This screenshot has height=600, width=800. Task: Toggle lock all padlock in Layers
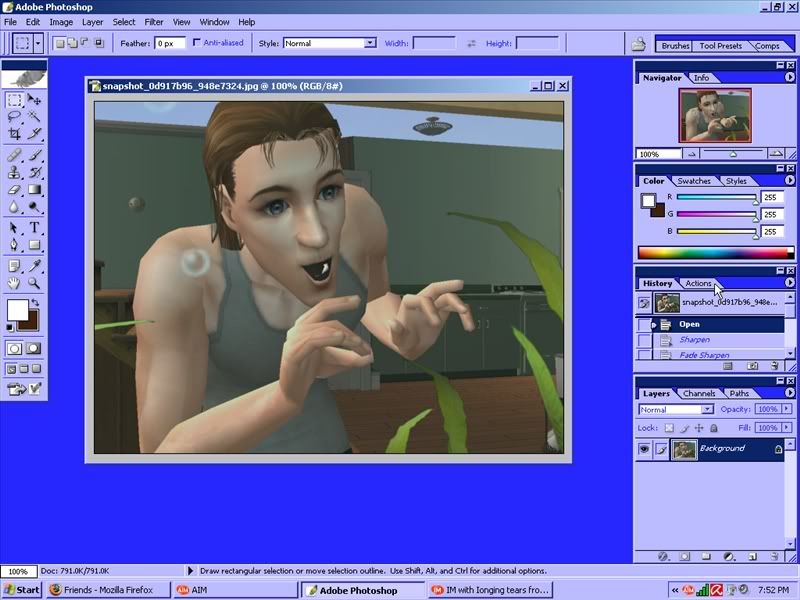coord(714,428)
